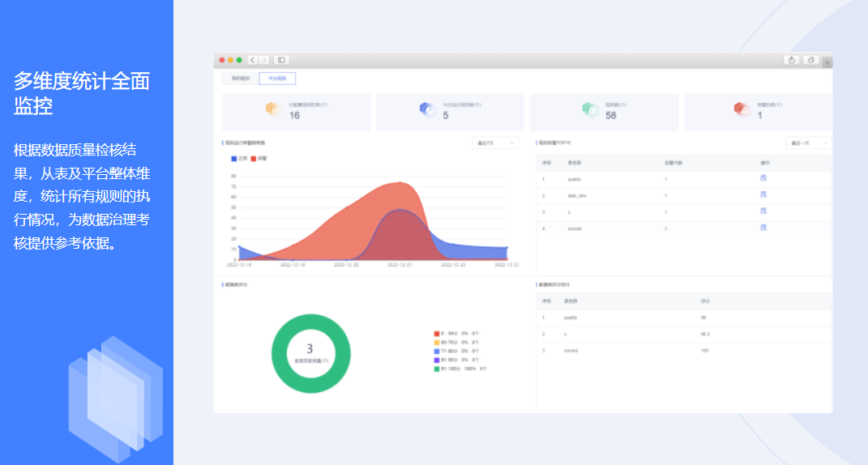This screenshot has height=465, width=868.
Task: Open detail icon for normal alert row
Action: tap(763, 228)
